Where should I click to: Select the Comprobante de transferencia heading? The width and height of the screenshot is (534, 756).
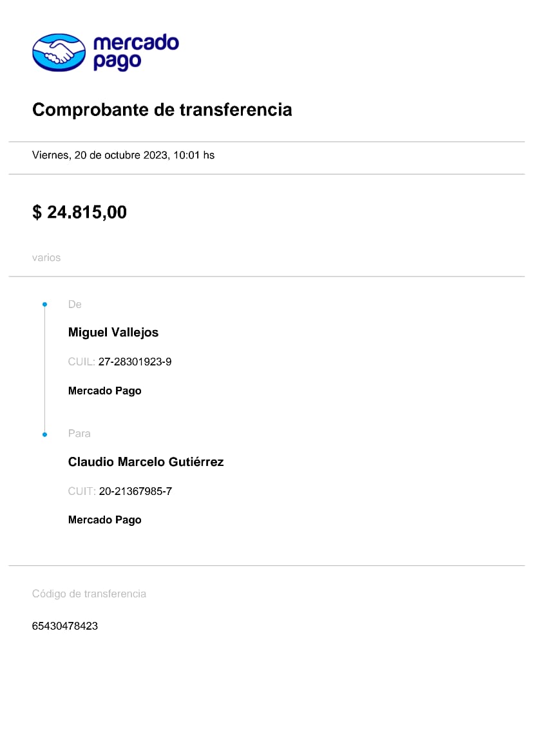[x=162, y=110]
